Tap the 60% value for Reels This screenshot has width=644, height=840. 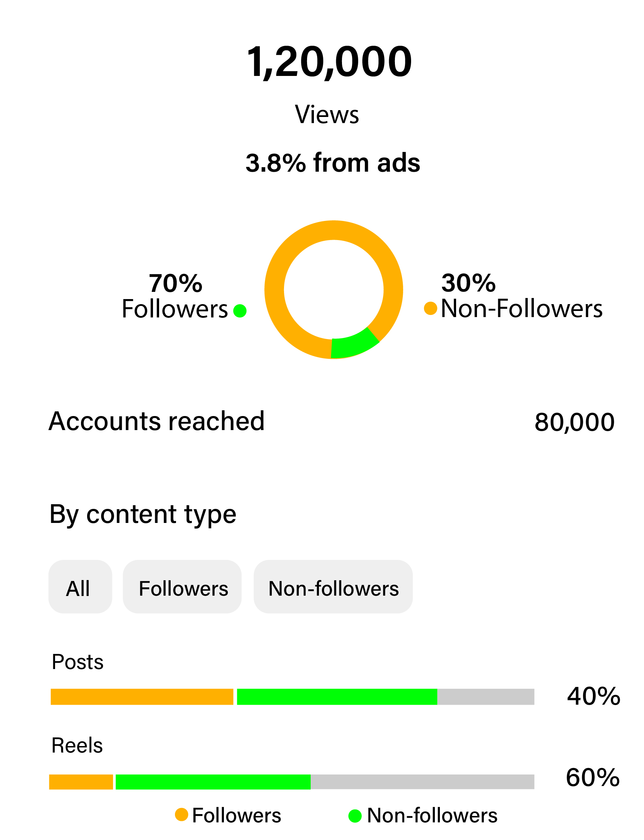click(x=593, y=777)
